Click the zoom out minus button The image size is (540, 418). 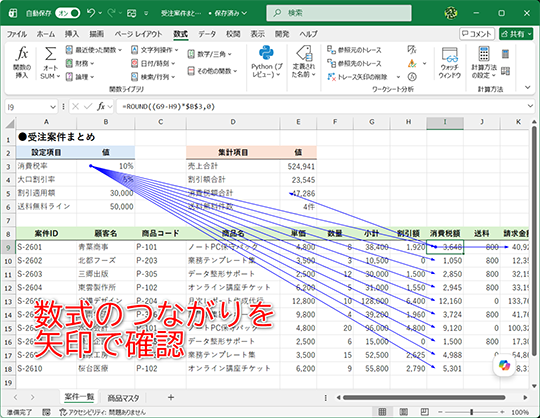440,412
